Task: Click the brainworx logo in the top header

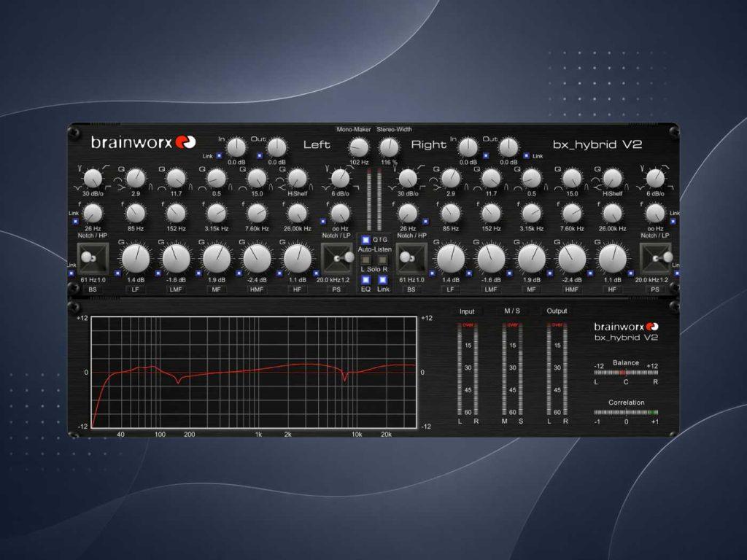Action: [x=143, y=142]
